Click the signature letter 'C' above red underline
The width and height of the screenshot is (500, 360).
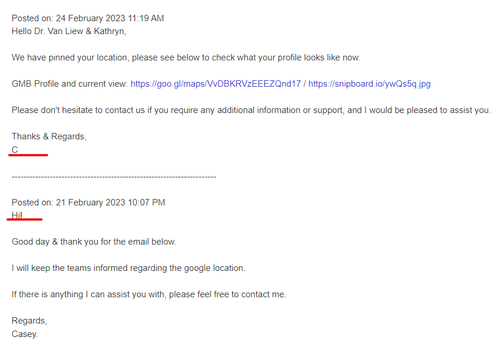[x=15, y=150]
